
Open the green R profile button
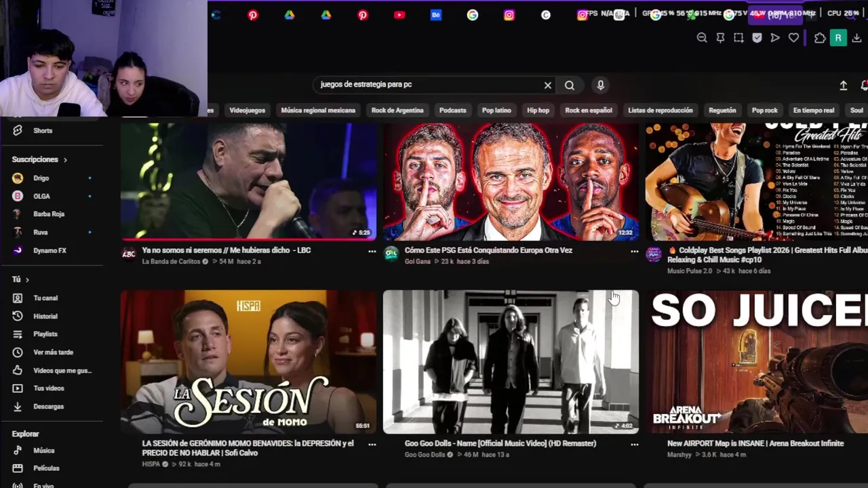tap(838, 38)
